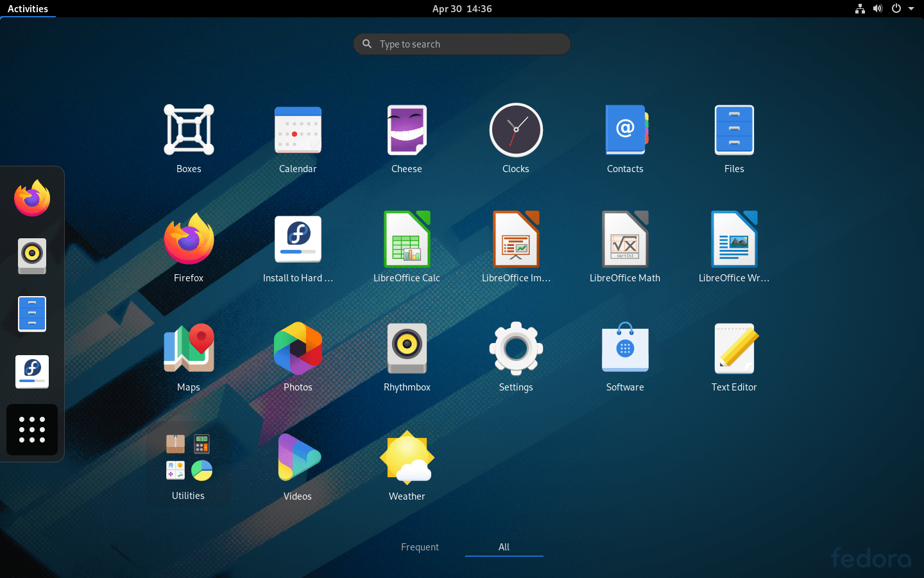This screenshot has height=578, width=924.
Task: Select the All apps tab
Action: [504, 547]
